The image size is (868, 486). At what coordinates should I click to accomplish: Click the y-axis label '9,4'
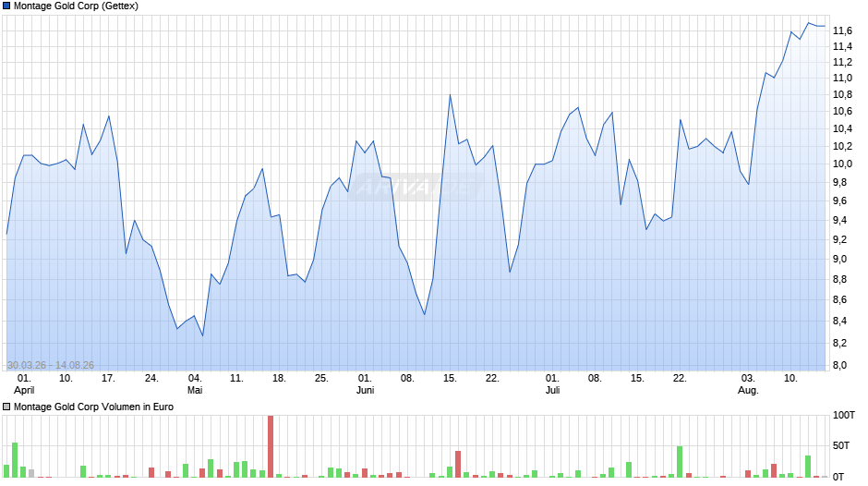point(839,221)
